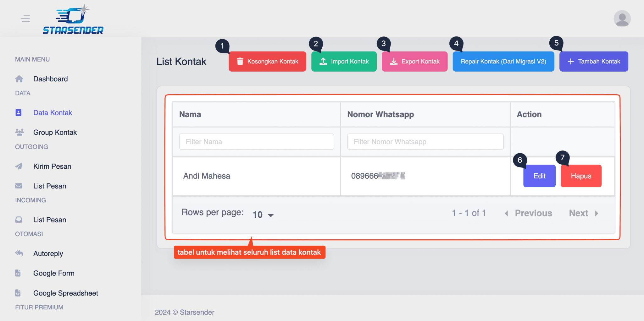Open incoming List Pesan inbox icon

click(19, 220)
